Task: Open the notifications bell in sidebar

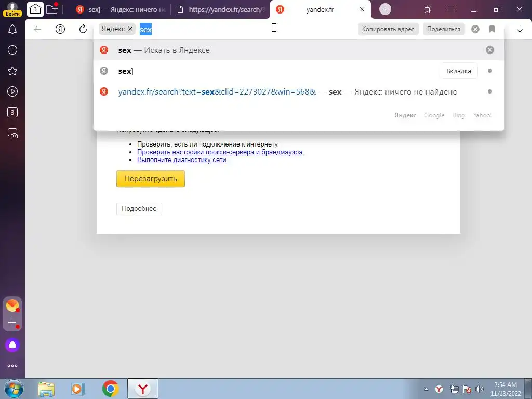Action: point(12,29)
